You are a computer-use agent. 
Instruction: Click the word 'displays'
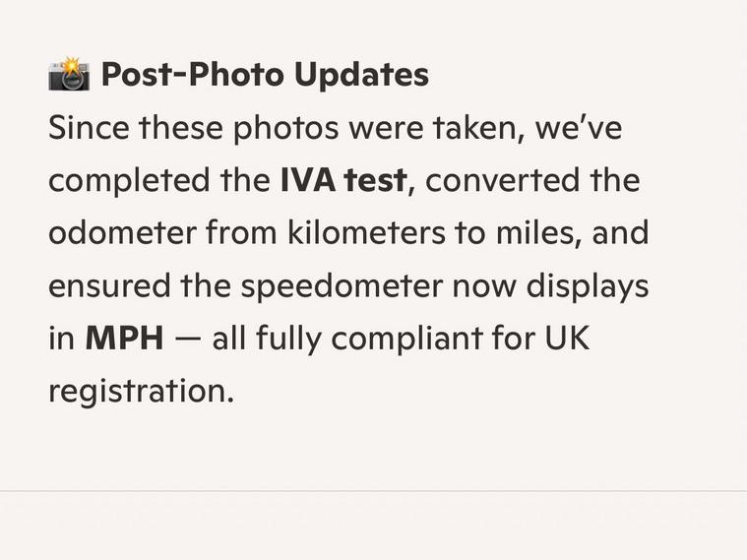coord(587,286)
